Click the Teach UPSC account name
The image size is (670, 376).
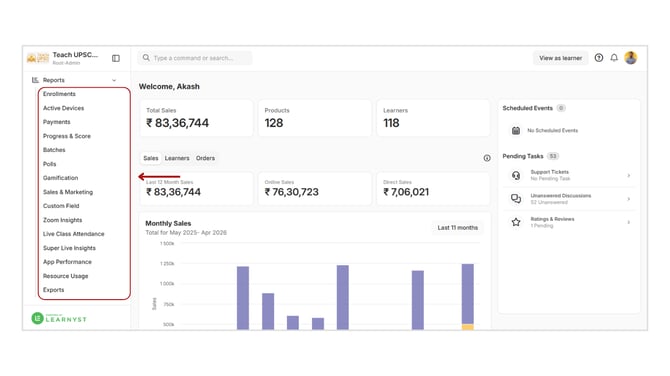[x=75, y=55]
